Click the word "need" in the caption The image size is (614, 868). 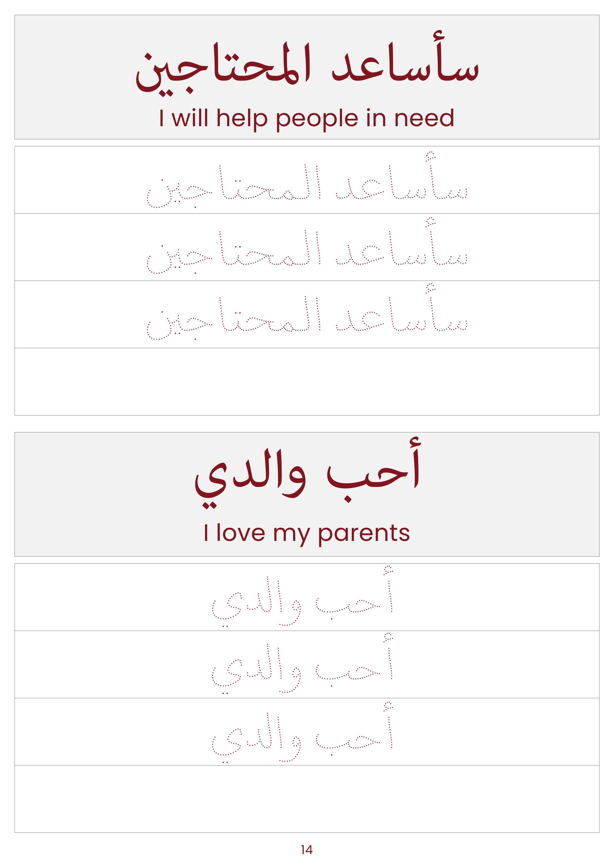tap(424, 118)
